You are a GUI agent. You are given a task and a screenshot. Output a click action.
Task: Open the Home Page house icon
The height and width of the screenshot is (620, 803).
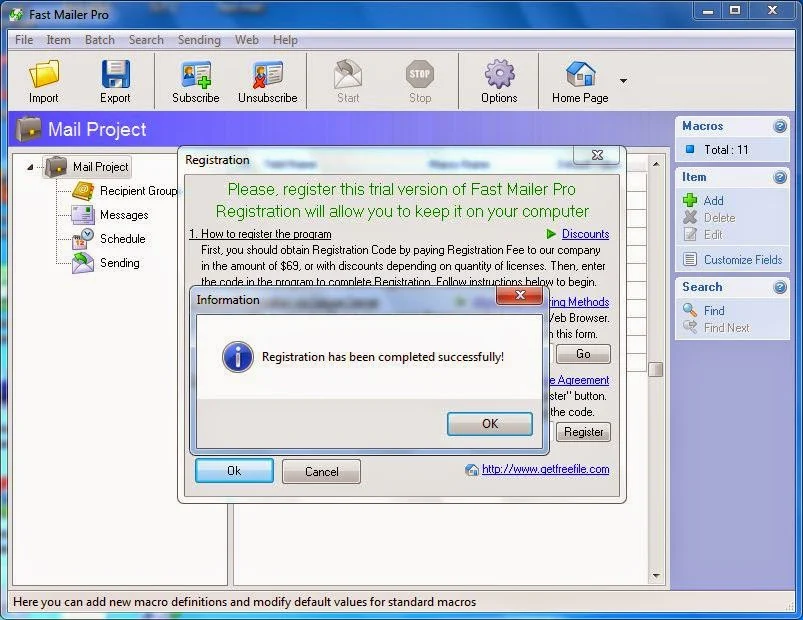click(x=581, y=74)
